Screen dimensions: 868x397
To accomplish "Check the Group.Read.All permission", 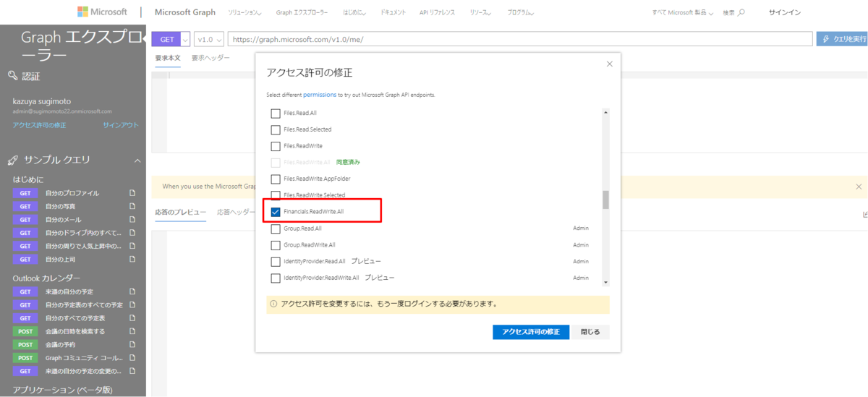I will (275, 229).
